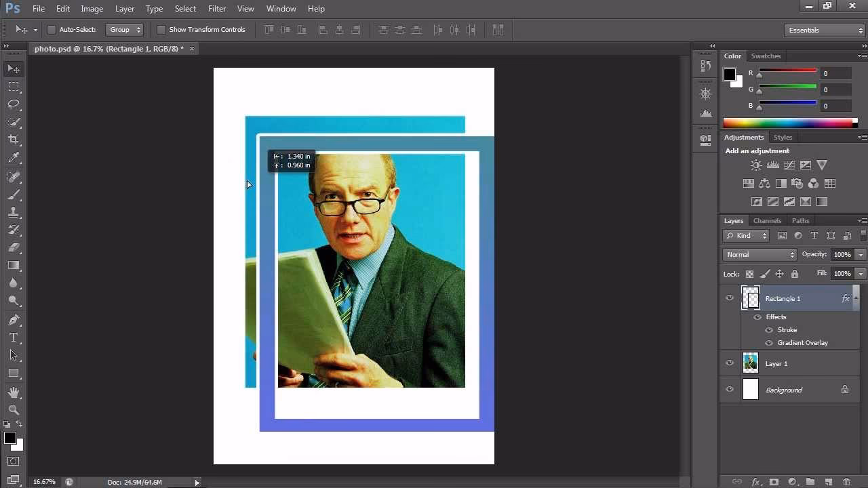868x488 pixels.
Task: Open the Essentials workspace switcher
Action: (823, 30)
